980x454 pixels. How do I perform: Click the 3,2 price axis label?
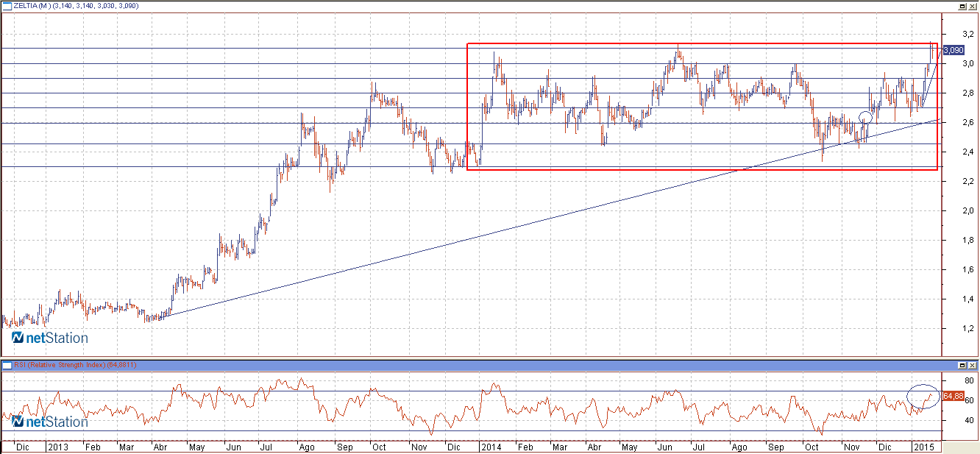click(x=969, y=34)
